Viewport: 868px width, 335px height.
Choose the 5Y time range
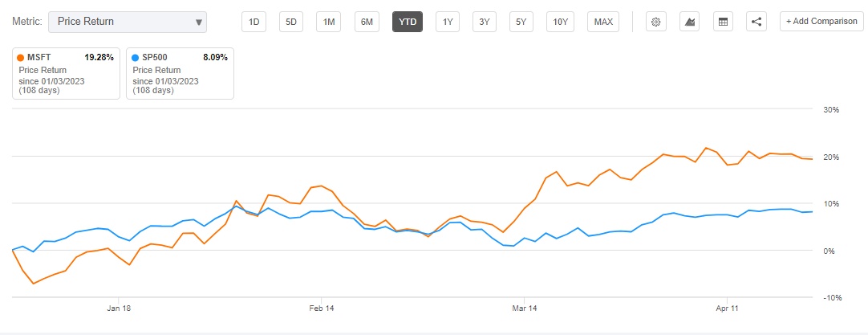coord(521,22)
